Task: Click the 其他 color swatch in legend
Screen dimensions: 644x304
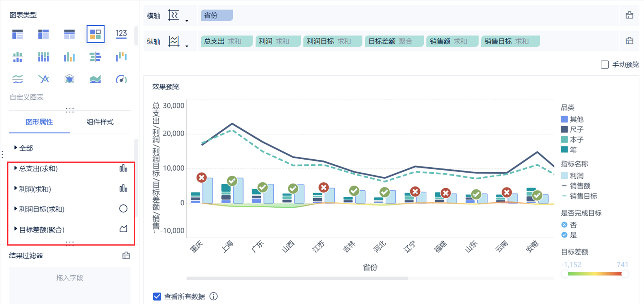Action: 564,119
